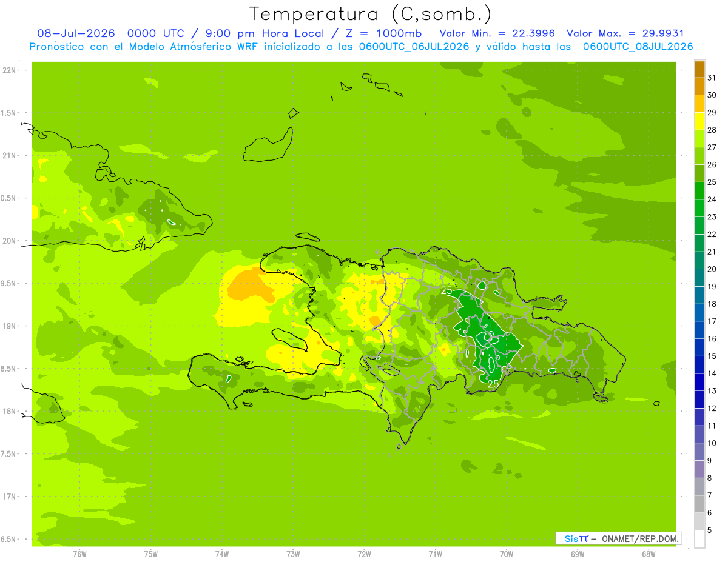Click the southern "25" contour label near the south coast

pos(493,384)
